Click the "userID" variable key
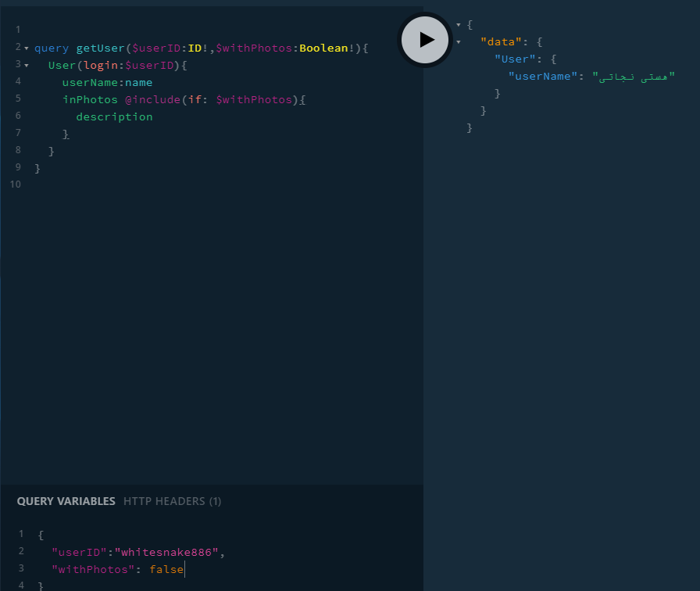 [x=80, y=553]
